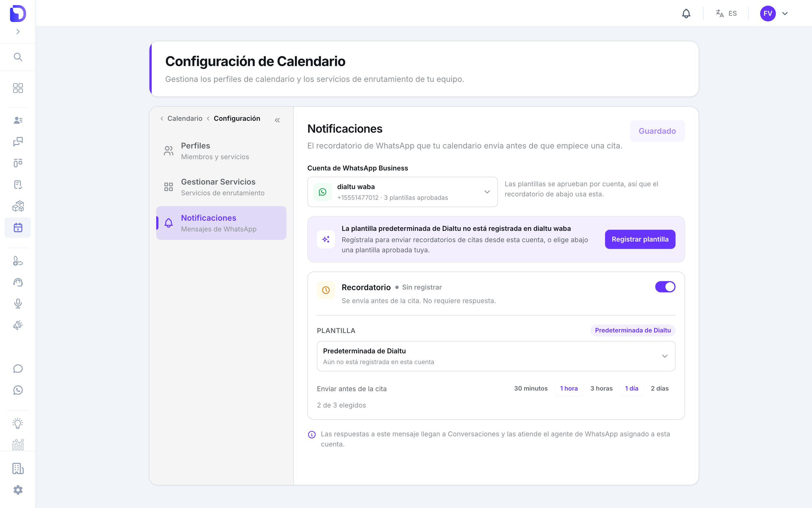Open the dashboard grid icon in the sidebar
Image resolution: width=812 pixels, height=508 pixels.
tap(18, 88)
